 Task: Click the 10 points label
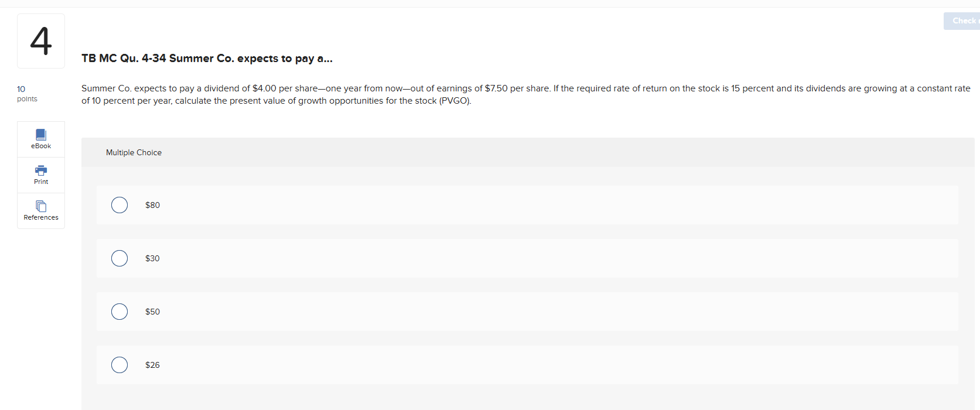coord(26,94)
